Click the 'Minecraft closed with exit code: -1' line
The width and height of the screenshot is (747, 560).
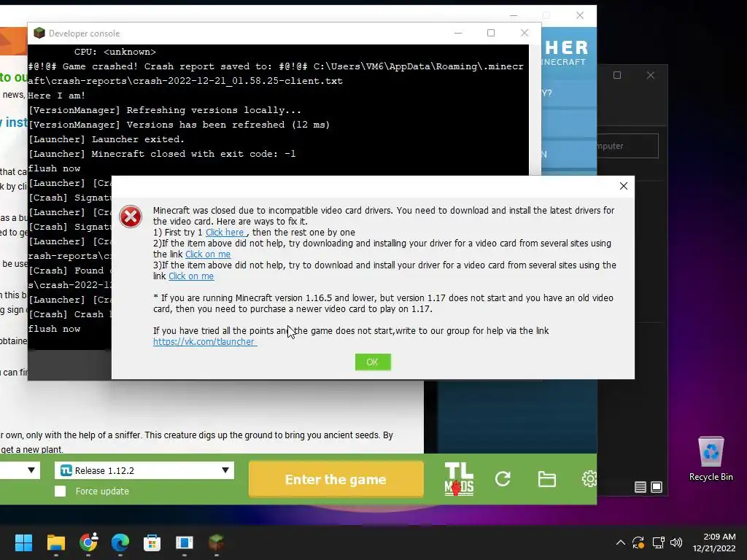coord(162,154)
